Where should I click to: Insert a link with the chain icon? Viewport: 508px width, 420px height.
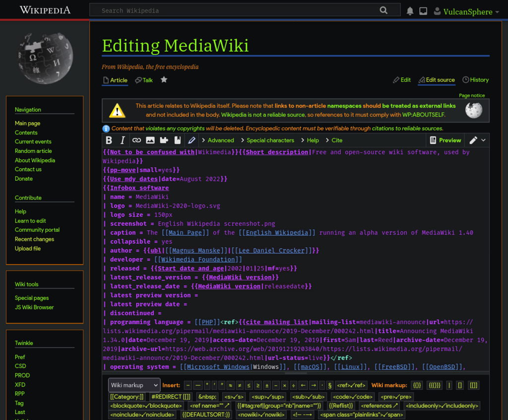(x=136, y=140)
